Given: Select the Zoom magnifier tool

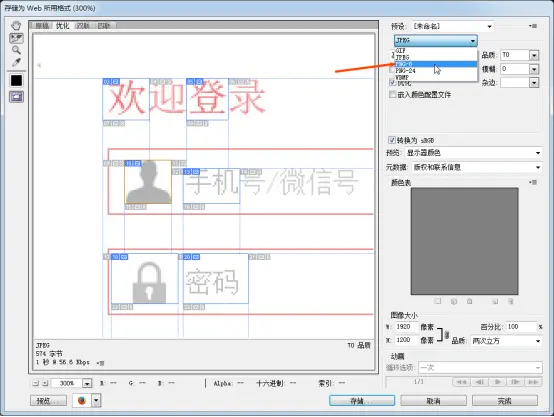Looking at the screenshot, I should [16, 50].
